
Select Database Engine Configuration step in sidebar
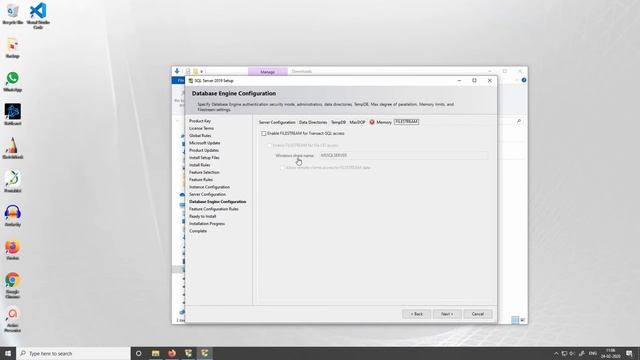tap(218, 202)
